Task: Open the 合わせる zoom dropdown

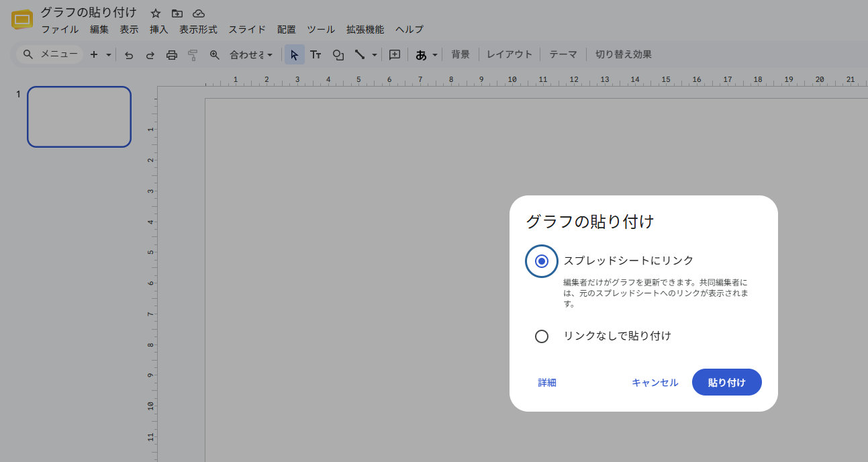Action: click(251, 55)
